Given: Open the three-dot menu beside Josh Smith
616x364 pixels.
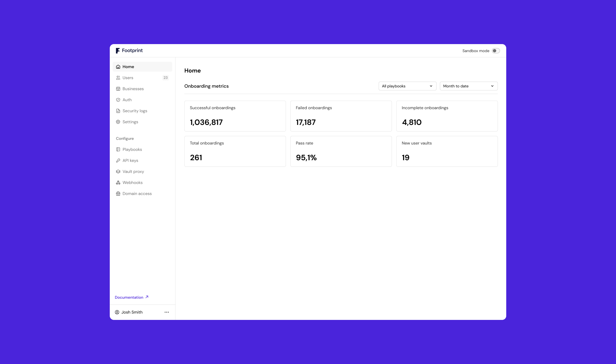Looking at the screenshot, I should pyautogui.click(x=167, y=312).
